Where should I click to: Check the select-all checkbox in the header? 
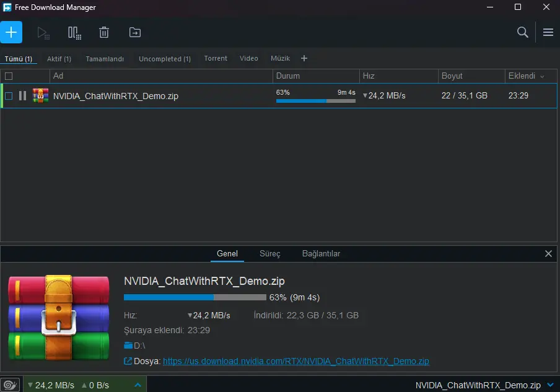pos(9,76)
